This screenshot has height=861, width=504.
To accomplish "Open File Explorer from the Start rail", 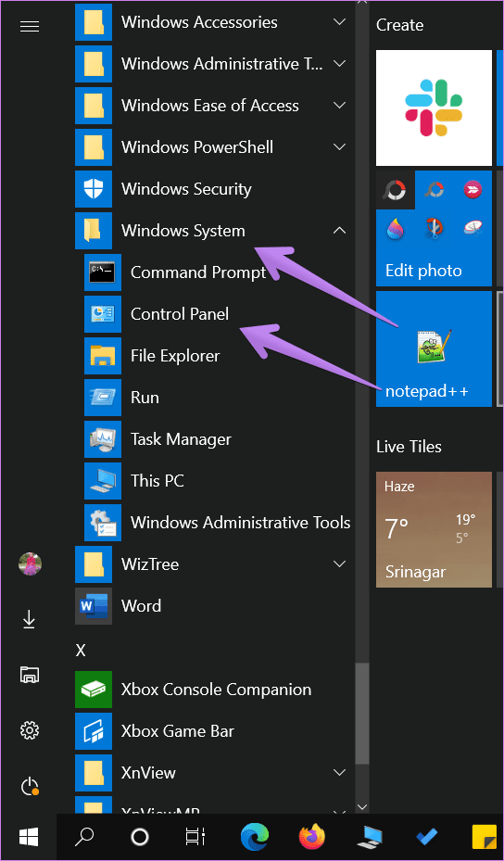I will [x=29, y=675].
